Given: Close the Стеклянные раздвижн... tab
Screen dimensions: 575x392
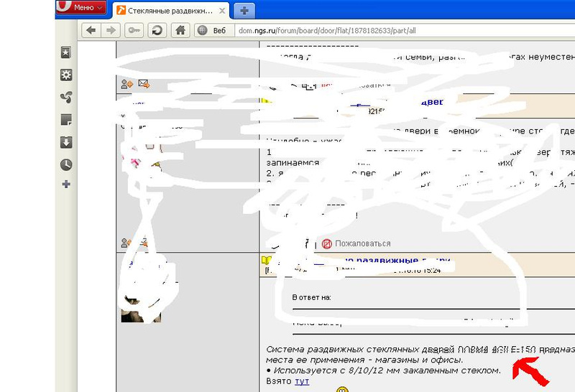Looking at the screenshot, I should pos(222,11).
